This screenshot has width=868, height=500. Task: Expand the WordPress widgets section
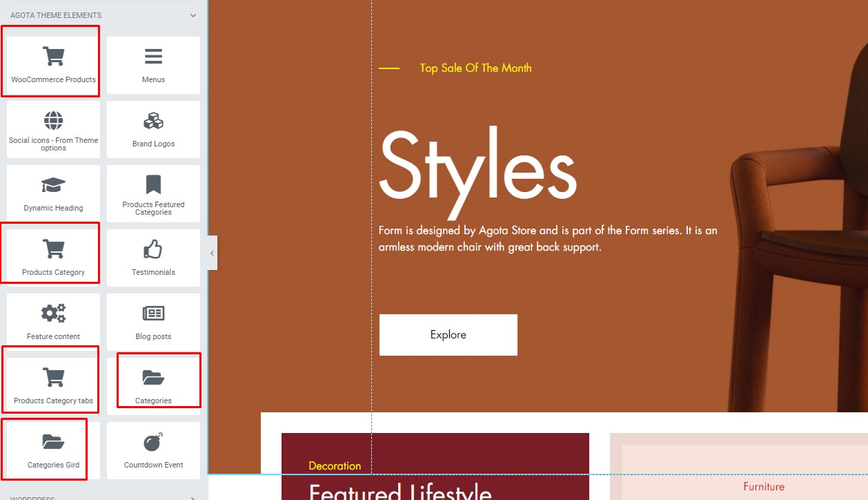click(193, 497)
